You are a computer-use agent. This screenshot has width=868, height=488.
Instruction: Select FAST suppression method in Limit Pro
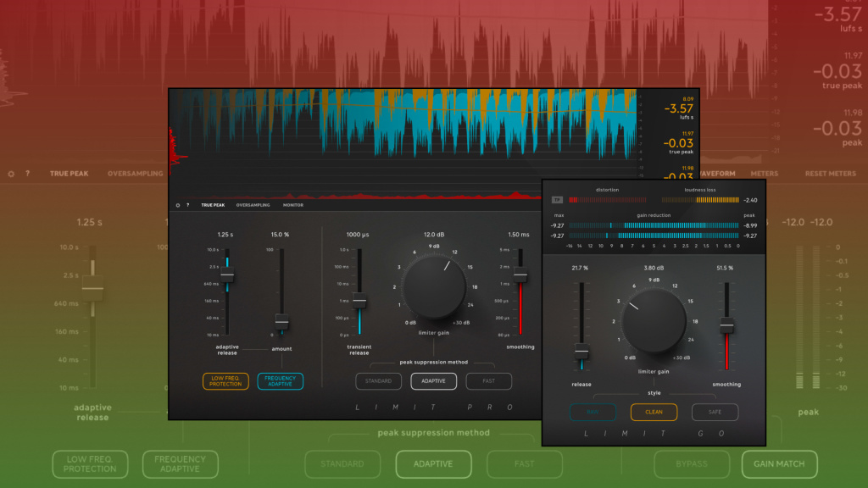coord(489,381)
